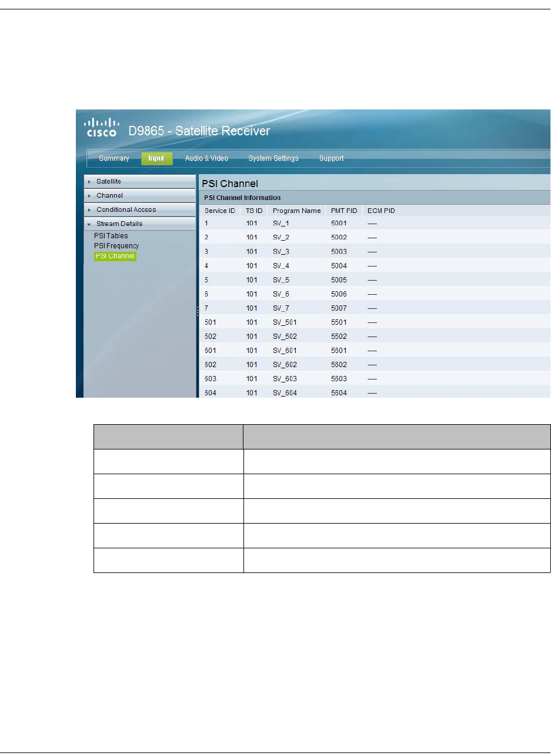Select PSI Channel in sidebar

tap(115, 256)
